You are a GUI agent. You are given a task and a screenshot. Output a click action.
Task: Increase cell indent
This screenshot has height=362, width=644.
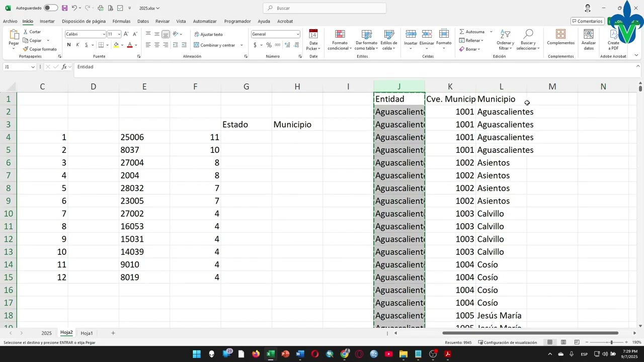(184, 45)
